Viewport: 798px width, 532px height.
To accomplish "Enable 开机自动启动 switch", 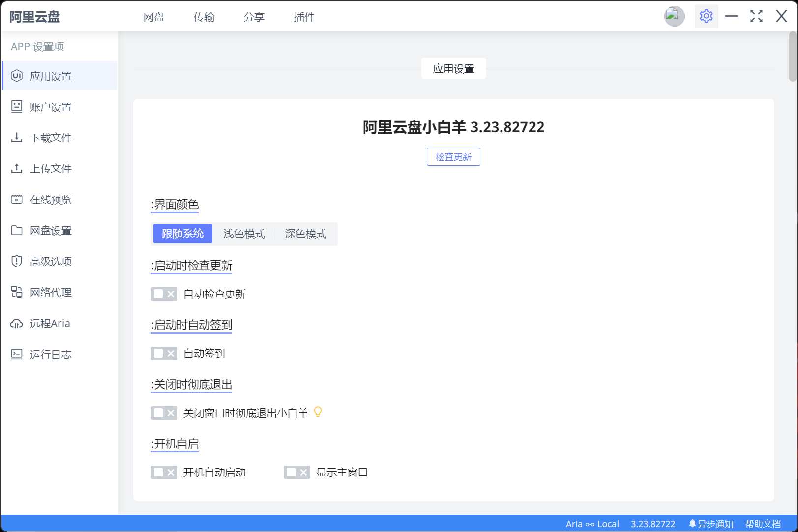I will [164, 472].
